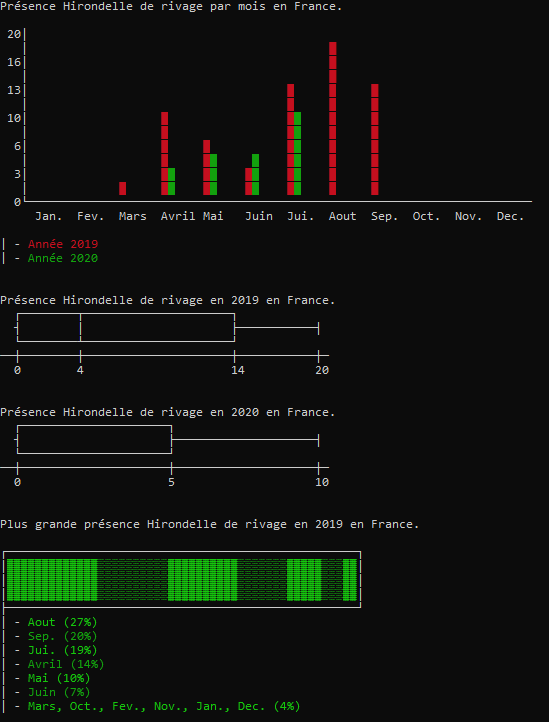Click the value 5 on the 2020 boxplot axis
The width and height of the screenshot is (549, 722).
[x=171, y=482]
